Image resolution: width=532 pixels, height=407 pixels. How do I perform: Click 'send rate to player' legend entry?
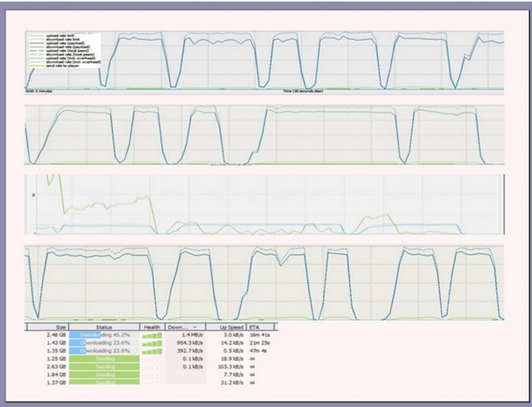pyautogui.click(x=63, y=65)
